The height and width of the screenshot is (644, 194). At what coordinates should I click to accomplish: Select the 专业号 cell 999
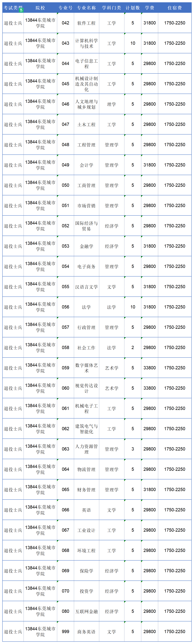tap(65, 632)
